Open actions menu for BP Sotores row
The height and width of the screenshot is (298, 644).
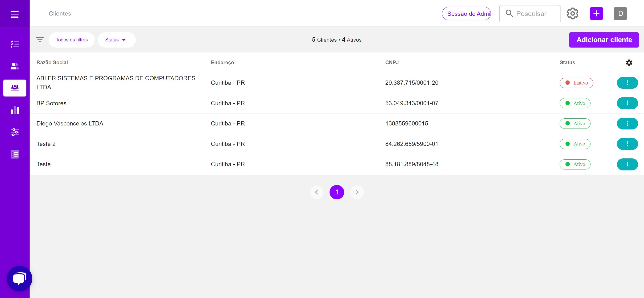[x=627, y=103]
